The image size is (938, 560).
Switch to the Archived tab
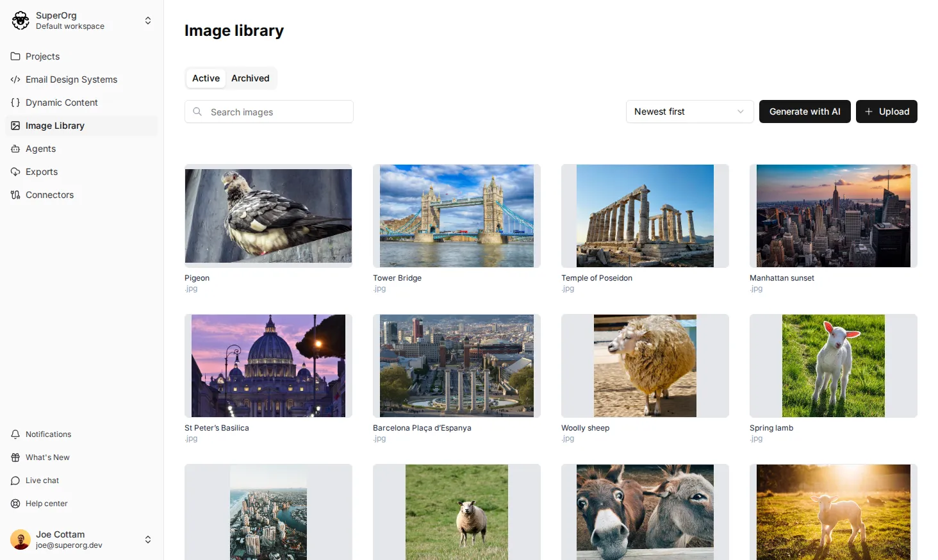[251, 78]
